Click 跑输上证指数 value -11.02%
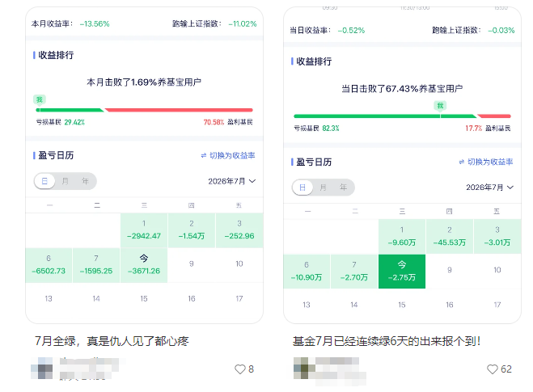 tap(243, 23)
